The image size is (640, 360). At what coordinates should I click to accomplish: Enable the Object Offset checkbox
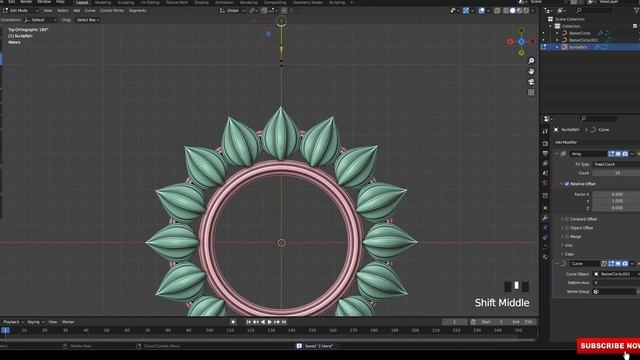tap(567, 228)
